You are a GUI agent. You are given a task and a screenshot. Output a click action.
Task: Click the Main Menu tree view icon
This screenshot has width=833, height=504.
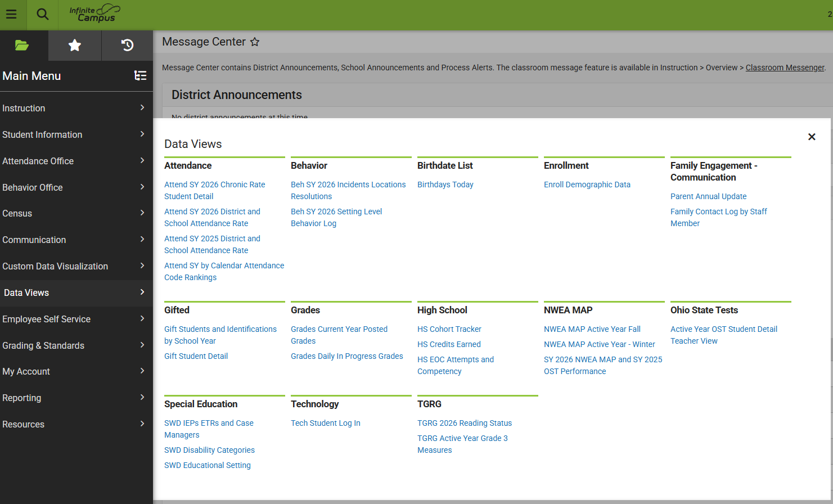141,75
